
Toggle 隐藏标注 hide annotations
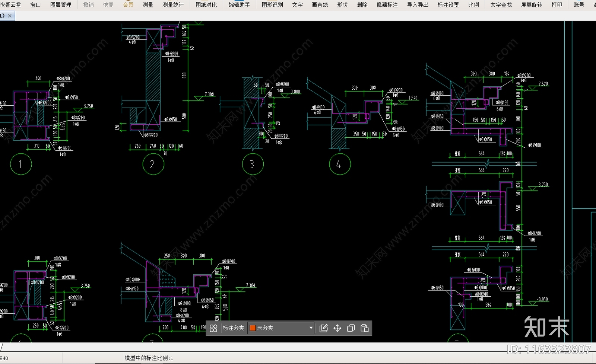387,5
